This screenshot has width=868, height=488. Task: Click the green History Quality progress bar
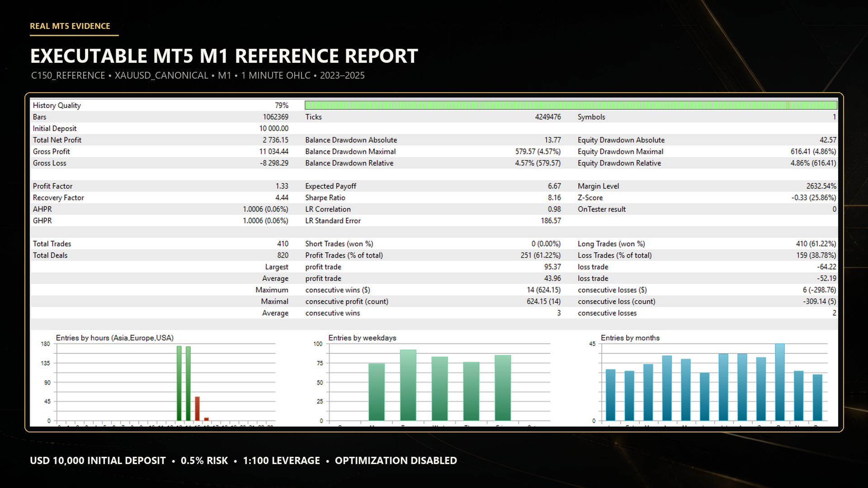tap(571, 105)
